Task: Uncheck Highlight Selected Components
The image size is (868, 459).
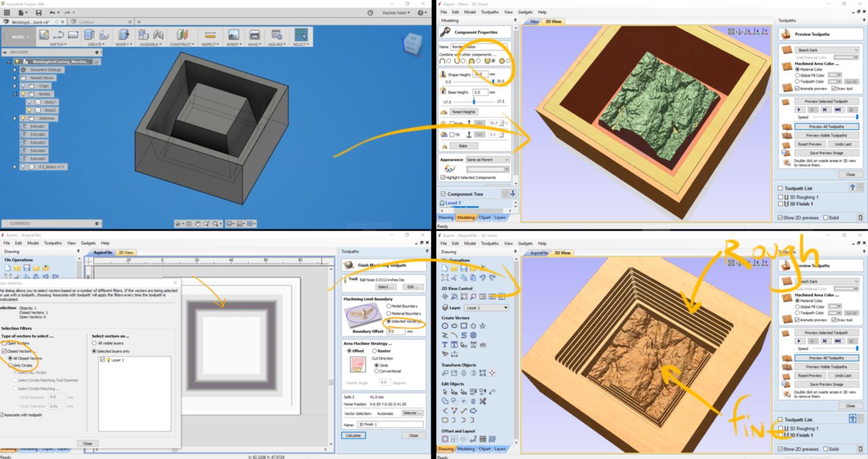Action: coord(443,177)
